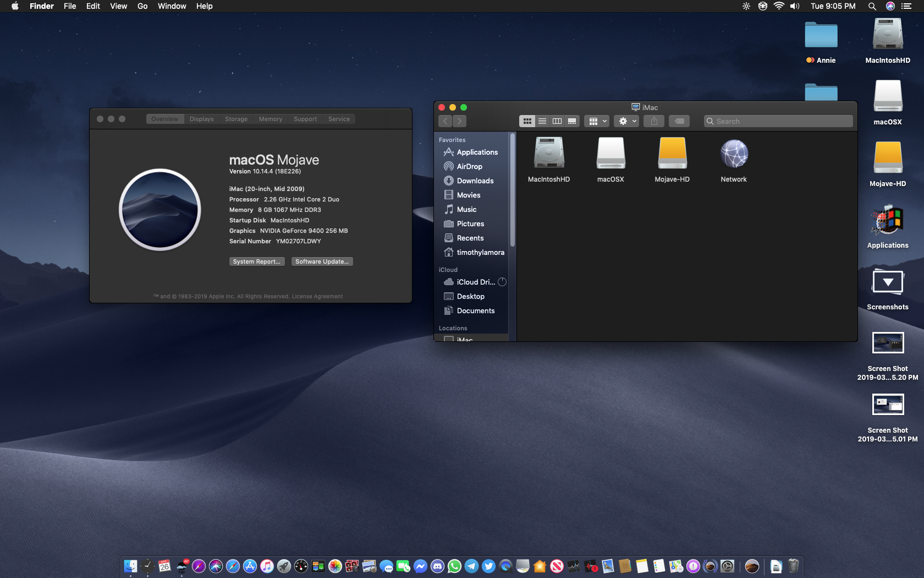Switch to Storage tab in About This Mac

tap(237, 119)
